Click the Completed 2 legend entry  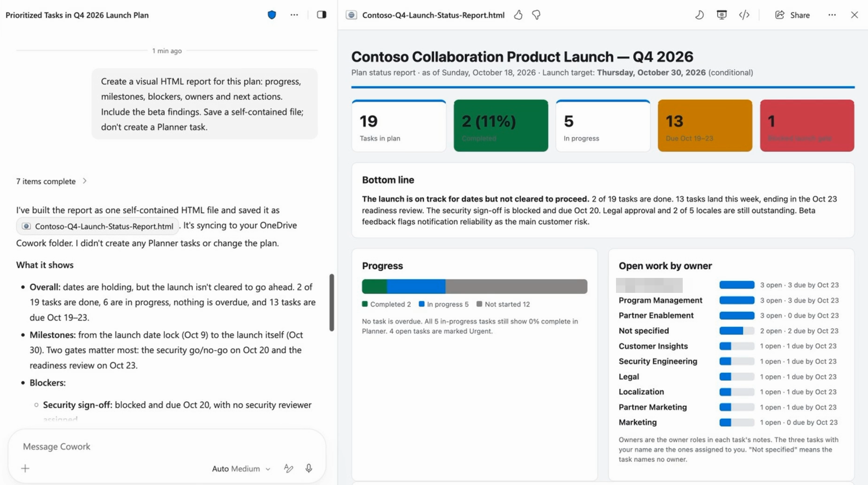point(386,304)
